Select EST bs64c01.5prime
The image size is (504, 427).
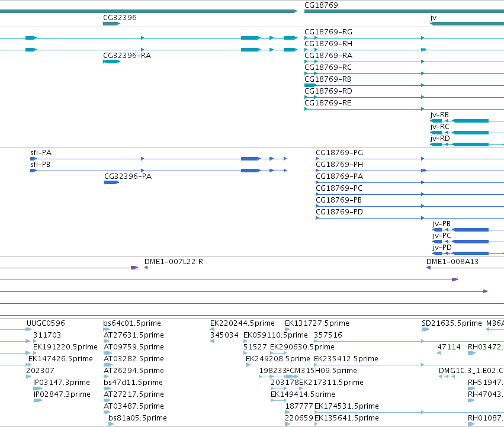coord(132,323)
